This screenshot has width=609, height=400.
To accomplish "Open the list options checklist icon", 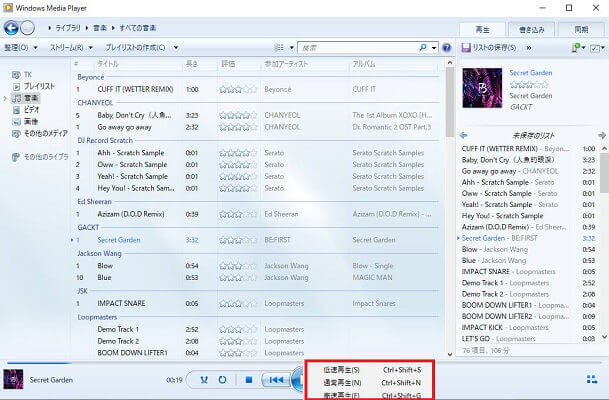I will click(x=595, y=48).
